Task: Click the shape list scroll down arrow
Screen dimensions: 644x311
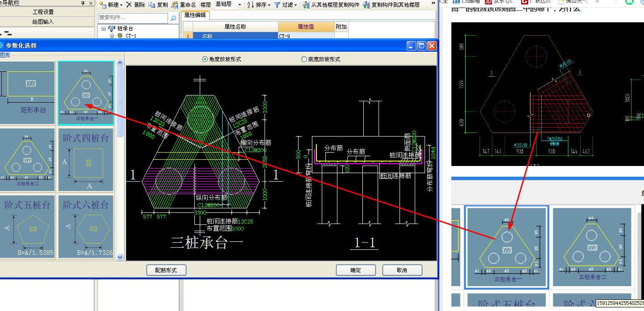Action: 120,257
